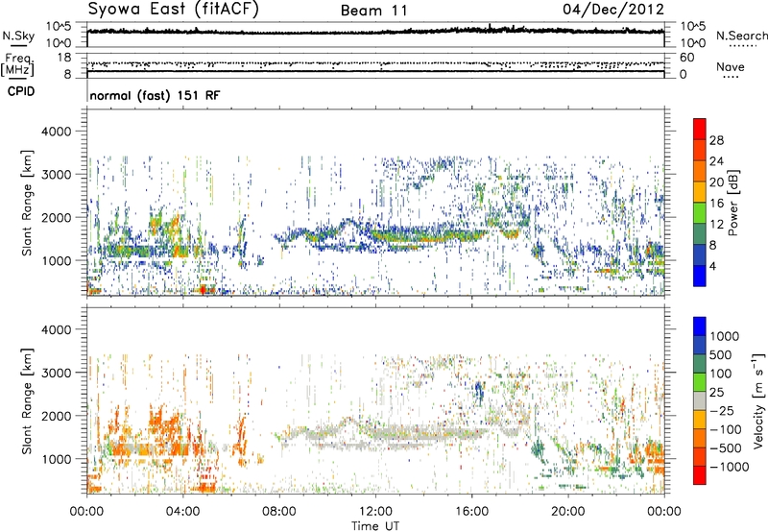Click the 'Beam 11' label
Viewport: 768px width, 532px height.
point(373,11)
